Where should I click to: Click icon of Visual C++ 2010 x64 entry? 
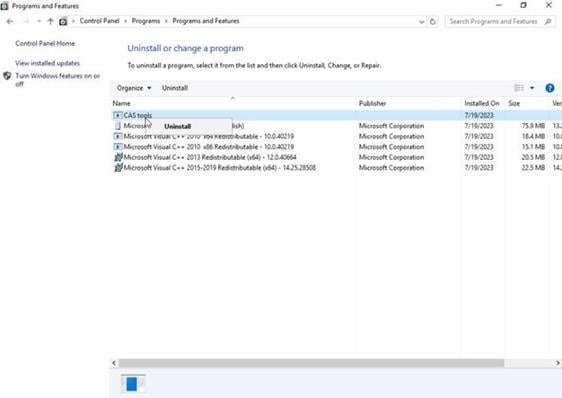pyautogui.click(x=118, y=136)
